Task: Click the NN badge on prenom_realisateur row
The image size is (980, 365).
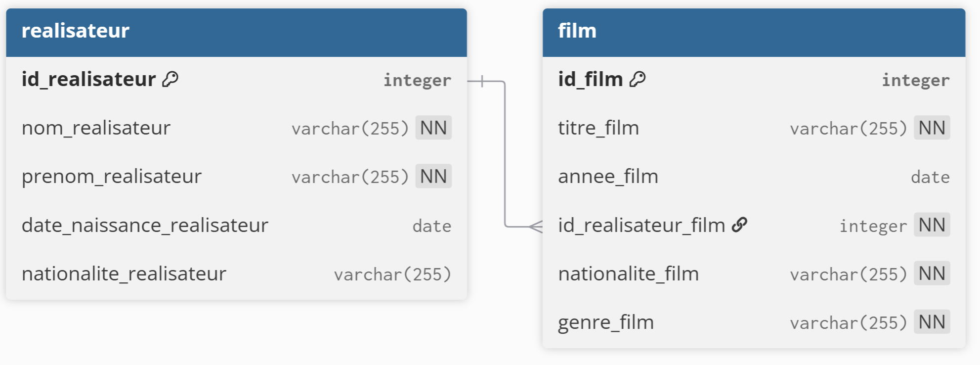Action: (433, 177)
